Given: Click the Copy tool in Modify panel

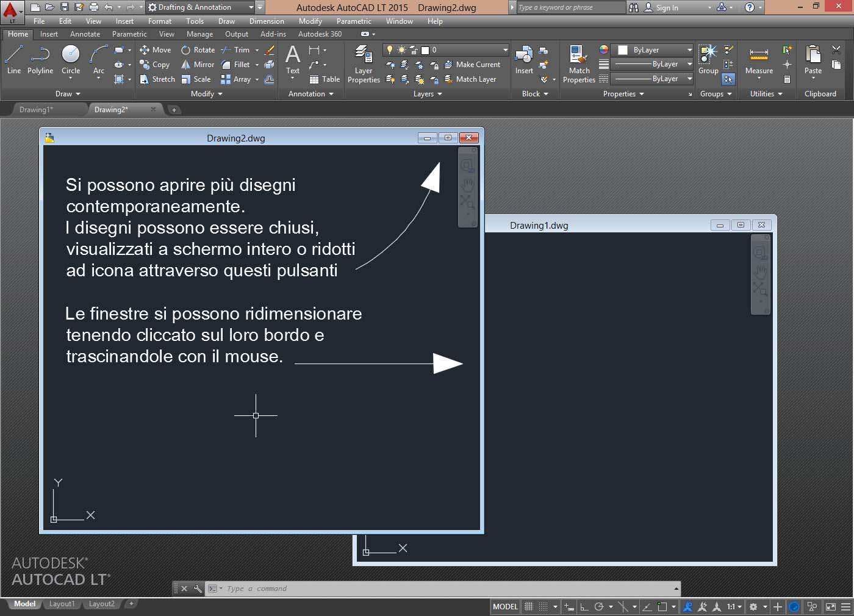Looking at the screenshot, I should click(x=155, y=65).
